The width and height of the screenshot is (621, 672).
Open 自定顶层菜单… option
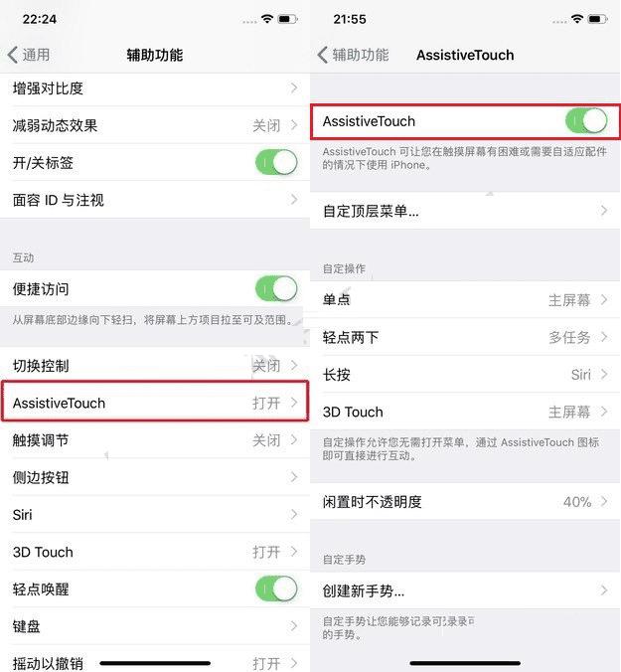(x=465, y=211)
